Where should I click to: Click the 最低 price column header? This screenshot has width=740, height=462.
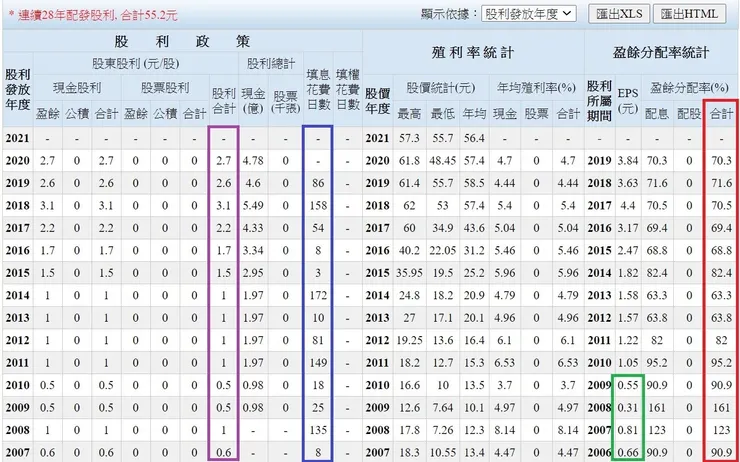click(x=442, y=113)
